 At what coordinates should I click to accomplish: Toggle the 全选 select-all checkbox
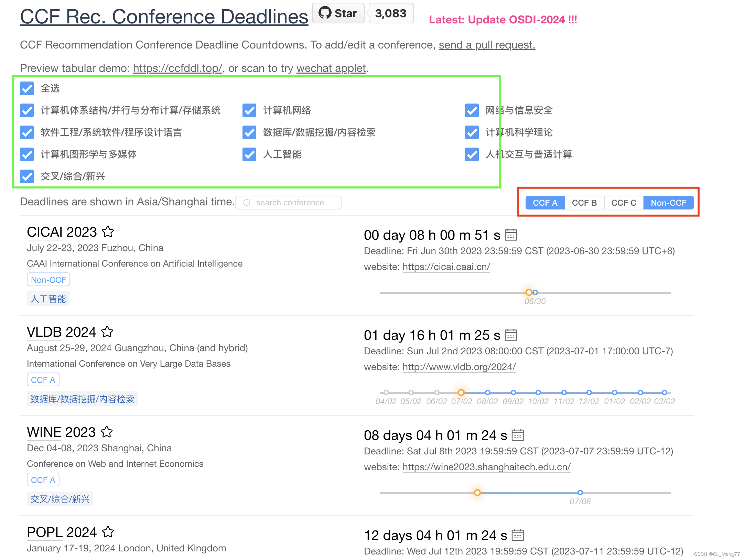(27, 88)
